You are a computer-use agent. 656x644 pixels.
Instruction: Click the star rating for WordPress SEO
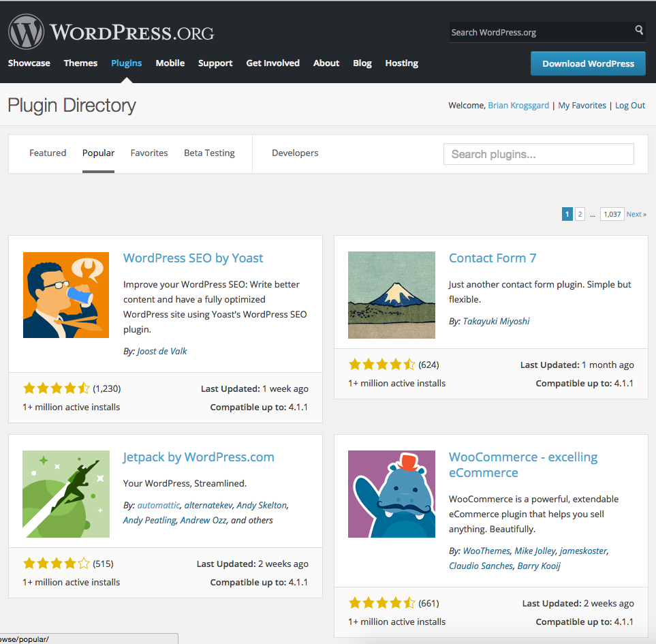(x=57, y=388)
